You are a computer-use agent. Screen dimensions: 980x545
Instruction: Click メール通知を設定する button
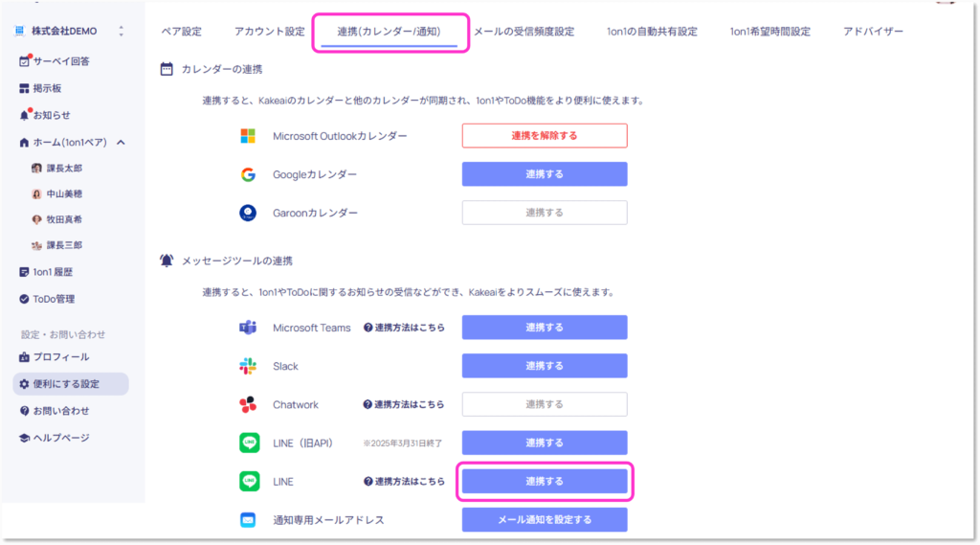click(545, 520)
